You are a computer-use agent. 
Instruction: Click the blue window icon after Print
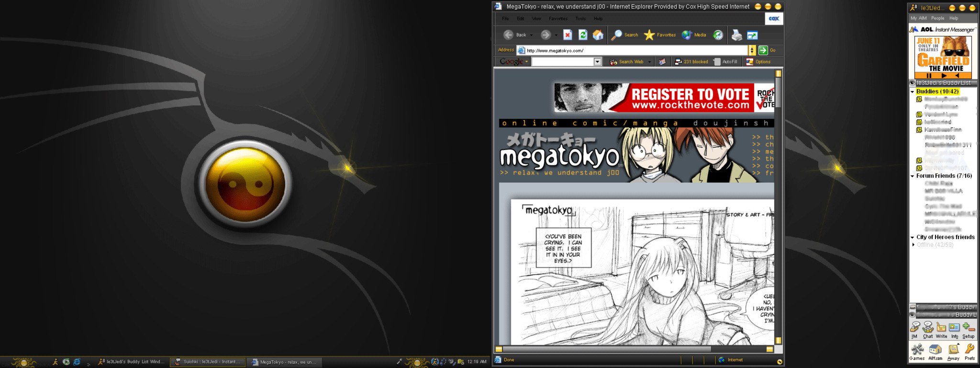(752, 35)
